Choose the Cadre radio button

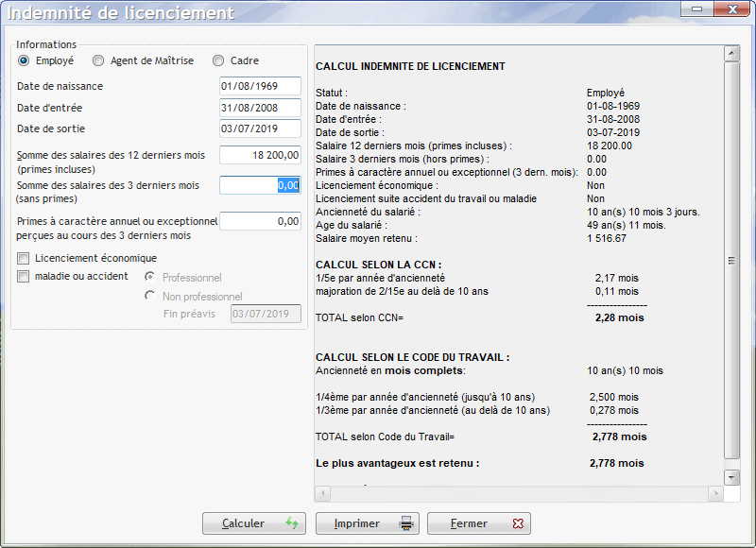pos(218,60)
